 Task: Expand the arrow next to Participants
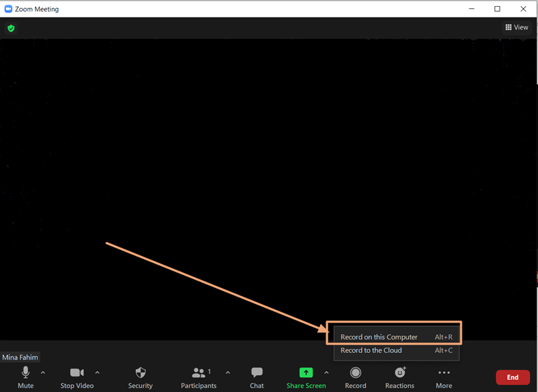point(227,372)
